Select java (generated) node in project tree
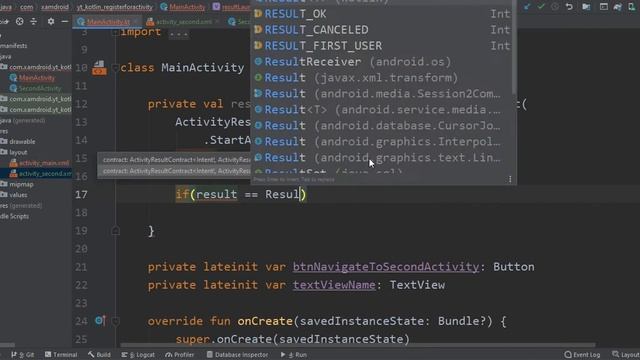This screenshot has height=360, width=640. tap(22, 120)
